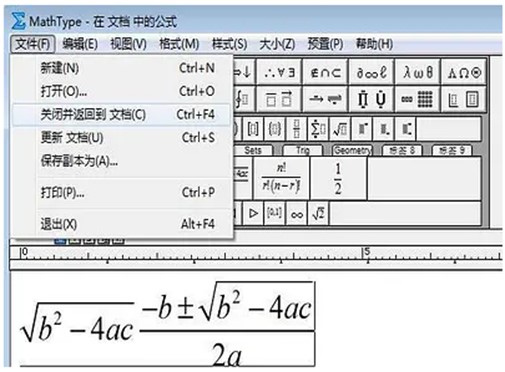The image size is (505, 372).
Task: Select 关闭并返回到 文档(C) menu item
Action: pos(122,115)
